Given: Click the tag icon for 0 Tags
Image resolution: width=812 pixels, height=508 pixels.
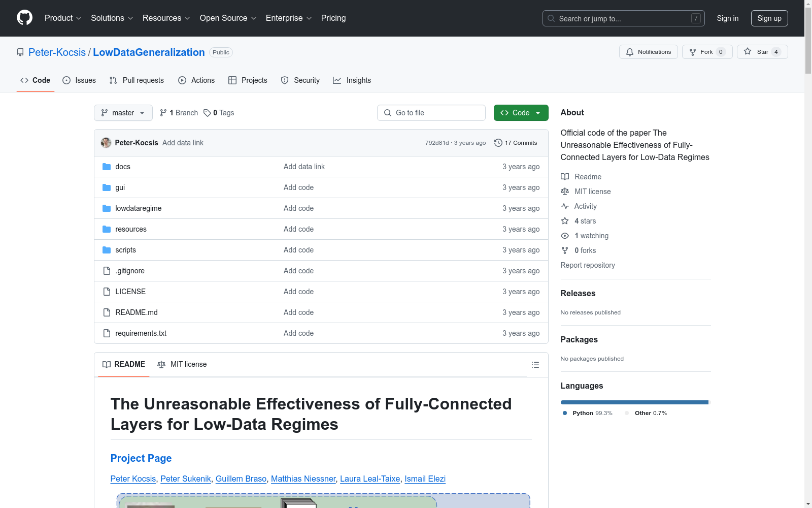Looking at the screenshot, I should pos(207,113).
